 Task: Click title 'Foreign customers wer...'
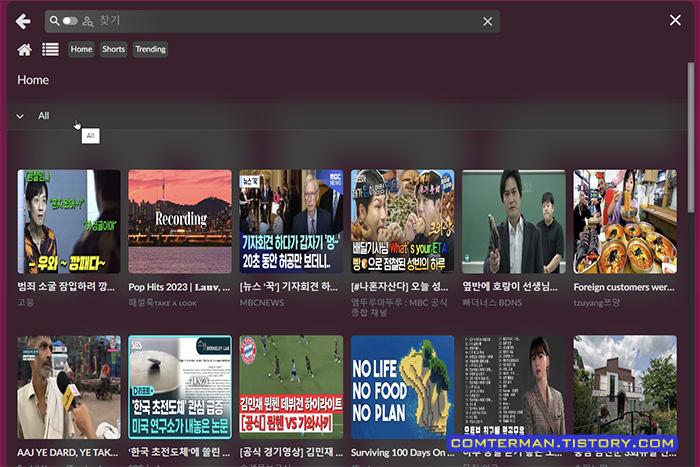pos(624,287)
